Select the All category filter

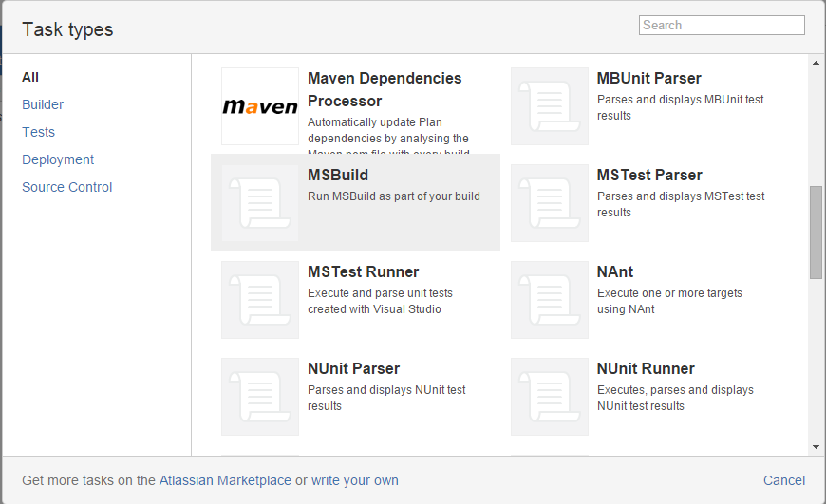[x=30, y=78]
